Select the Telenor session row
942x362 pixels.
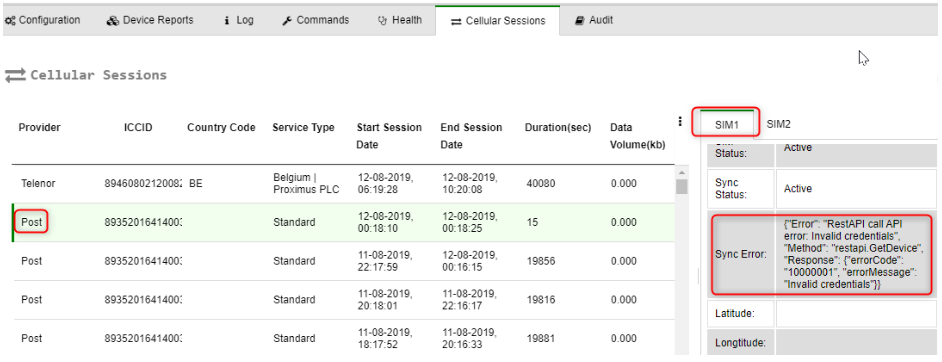342,184
